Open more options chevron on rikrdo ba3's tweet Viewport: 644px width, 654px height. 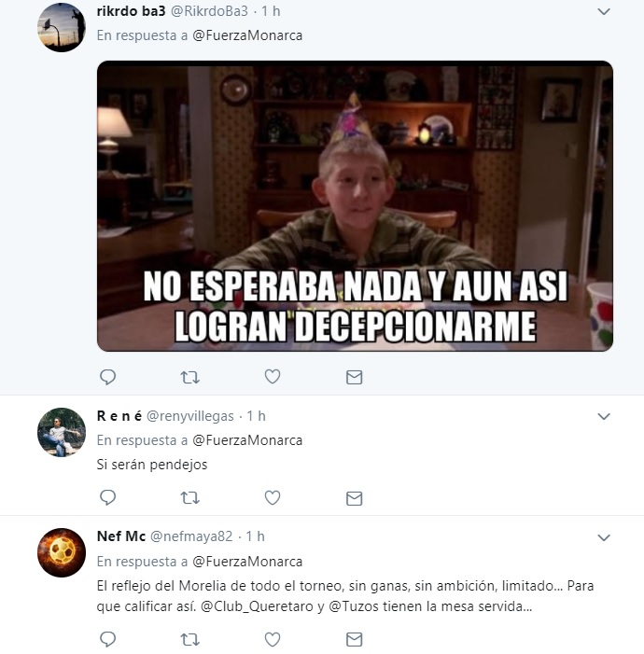pyautogui.click(x=604, y=12)
